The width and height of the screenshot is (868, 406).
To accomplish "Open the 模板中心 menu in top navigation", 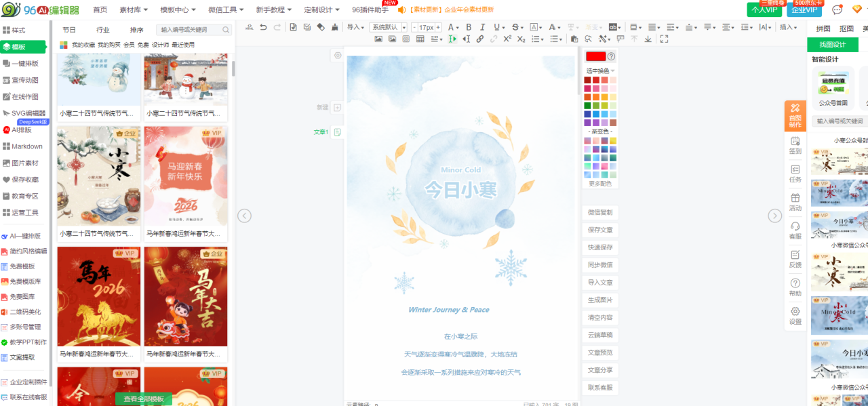I will 178,9.
